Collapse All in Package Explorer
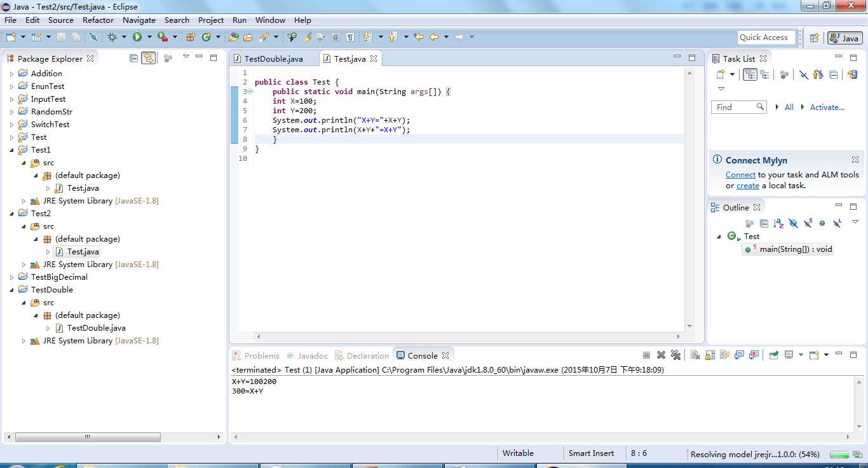 click(x=133, y=58)
